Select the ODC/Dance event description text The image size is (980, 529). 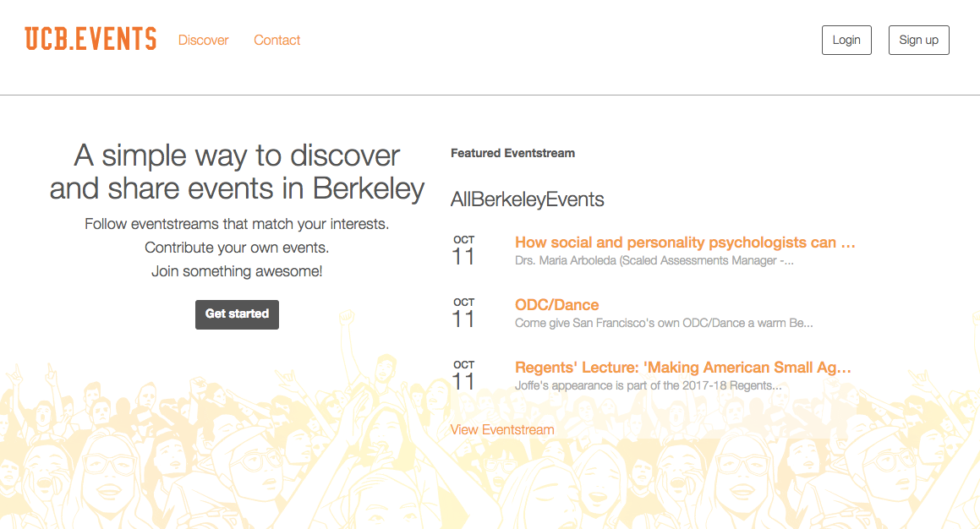tap(665, 322)
